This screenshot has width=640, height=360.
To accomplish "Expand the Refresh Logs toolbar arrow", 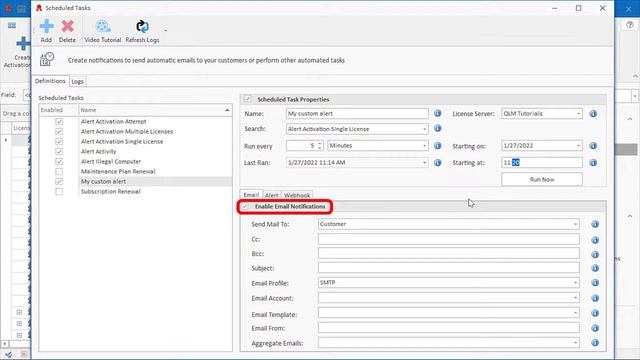I will [165, 30].
